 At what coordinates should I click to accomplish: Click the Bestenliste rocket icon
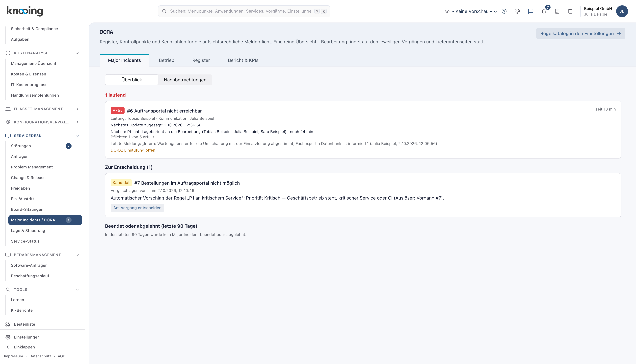click(x=8, y=324)
